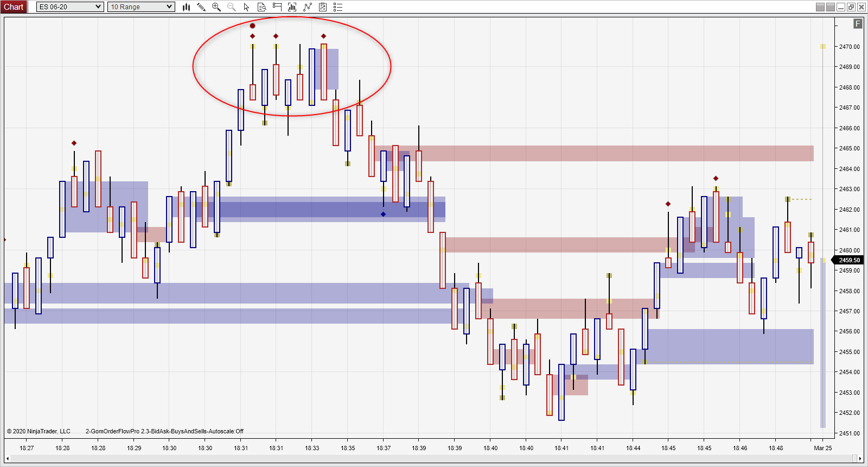Open the drawing tools pencil icon
868x467 pixels.
tap(201, 7)
